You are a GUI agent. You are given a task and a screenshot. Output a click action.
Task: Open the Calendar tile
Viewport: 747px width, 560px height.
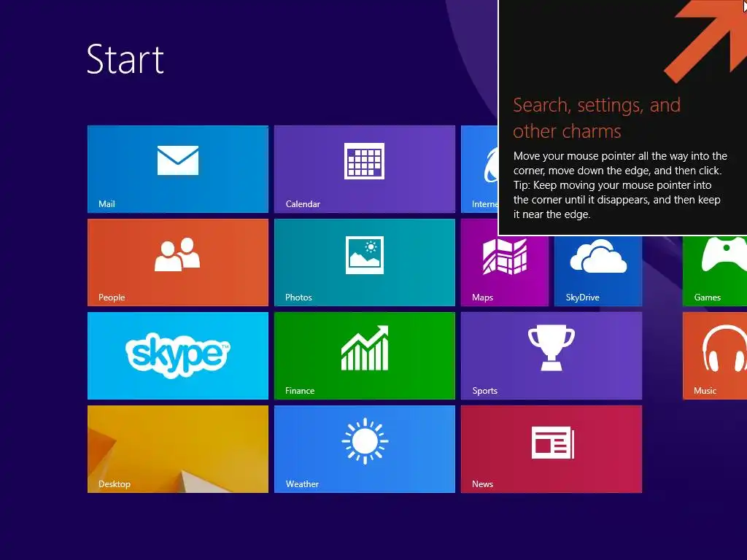click(365, 169)
